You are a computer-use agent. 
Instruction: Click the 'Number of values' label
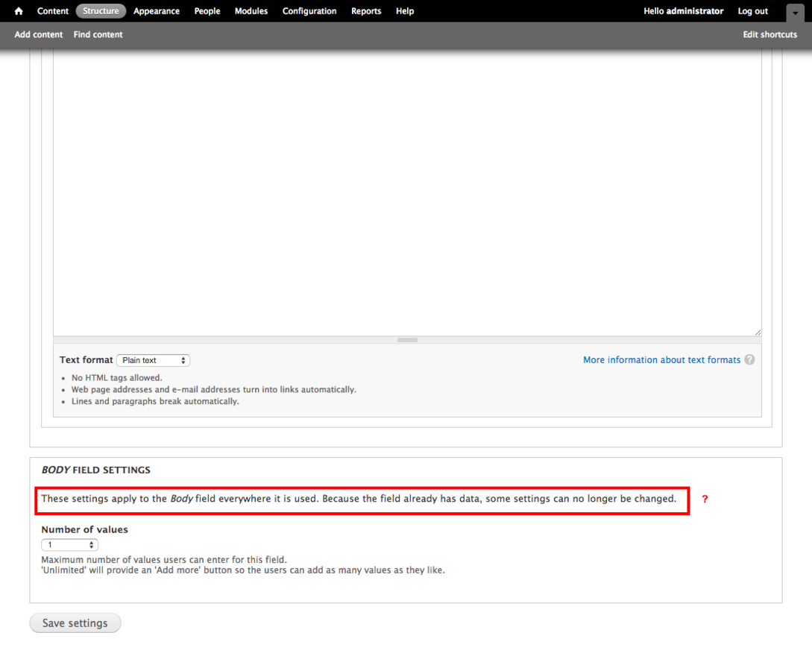[x=84, y=529]
